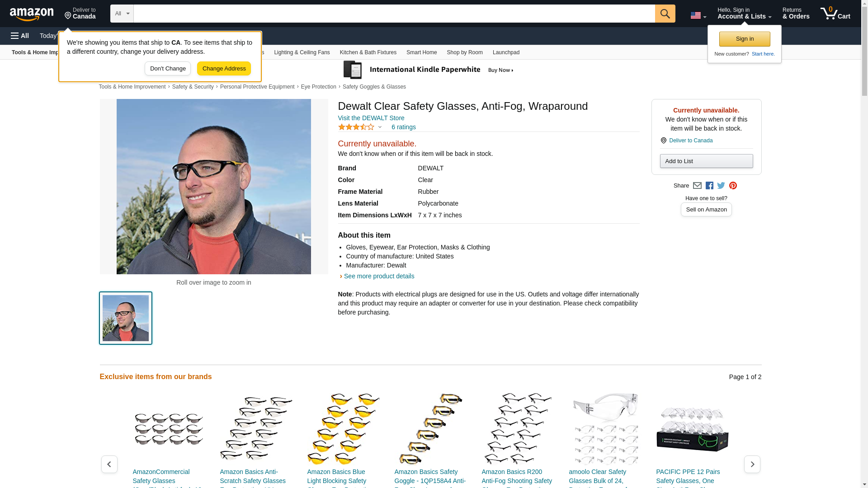
Task: Share the product on Twitter
Action: point(721,186)
